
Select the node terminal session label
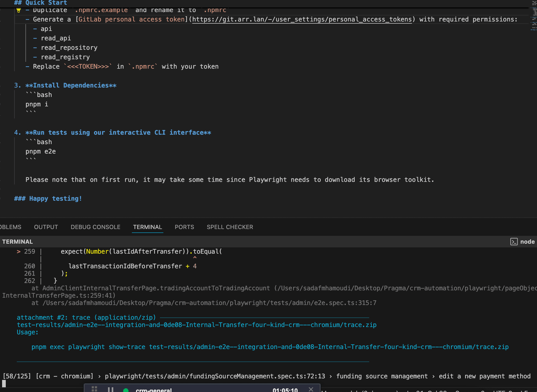(x=527, y=242)
